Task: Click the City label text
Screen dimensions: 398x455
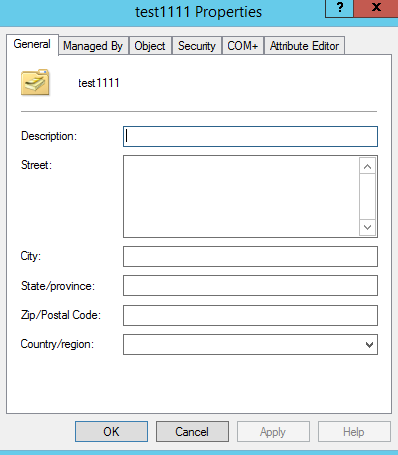Action: [x=31, y=256]
